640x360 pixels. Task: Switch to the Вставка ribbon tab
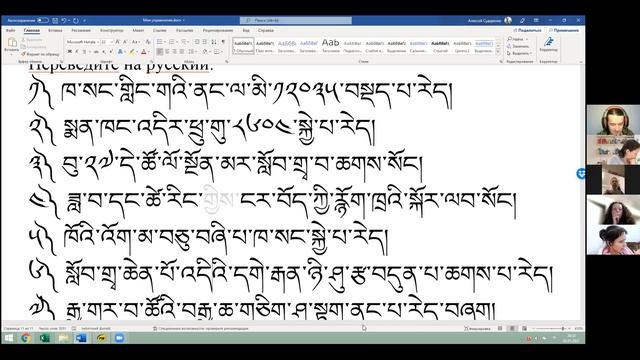click(55, 31)
